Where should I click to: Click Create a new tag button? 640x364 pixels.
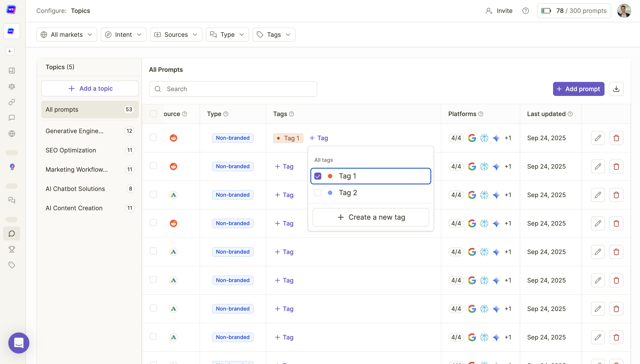click(x=371, y=217)
